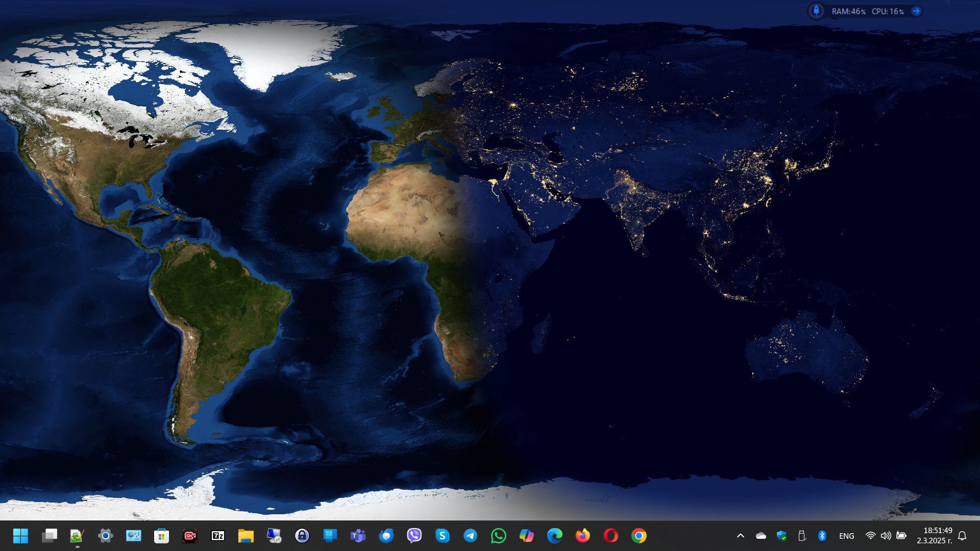Image resolution: width=980 pixels, height=551 pixels.
Task: Open Opera browser from taskbar
Action: tap(611, 536)
